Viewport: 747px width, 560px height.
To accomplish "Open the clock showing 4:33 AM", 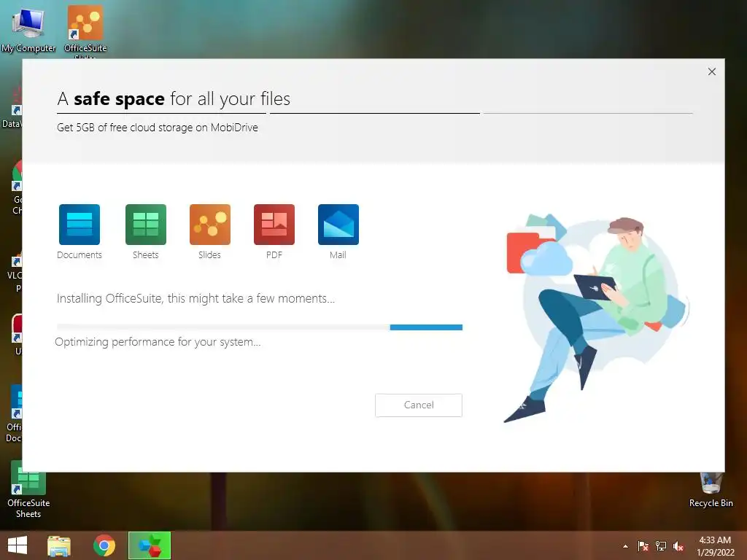I will [x=715, y=546].
